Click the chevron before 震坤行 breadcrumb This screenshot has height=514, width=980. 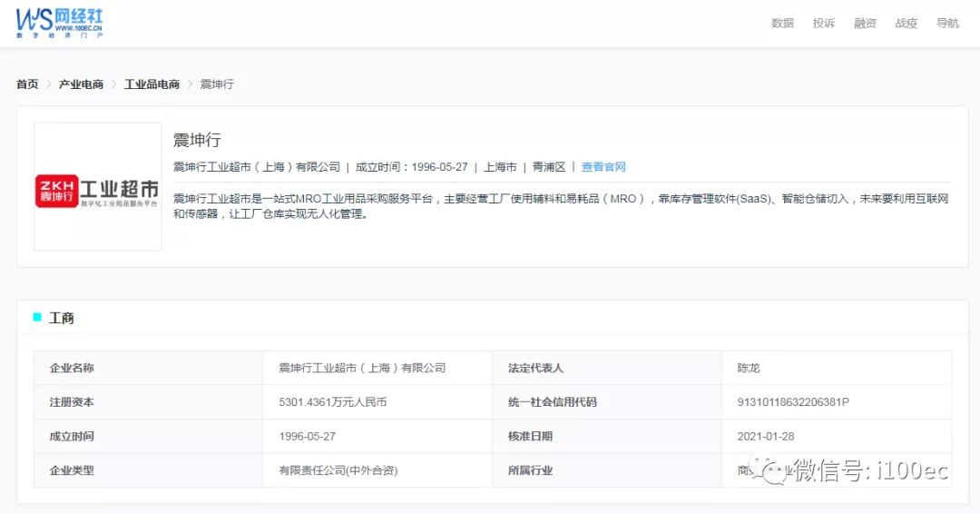tap(191, 84)
